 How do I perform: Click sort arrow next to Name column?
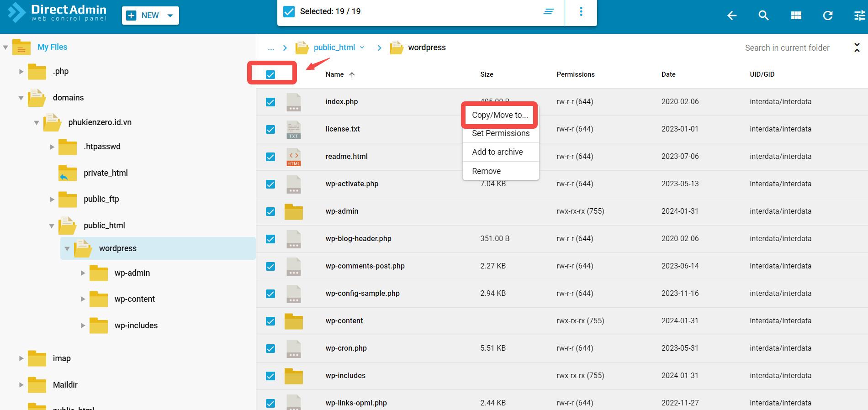(352, 75)
